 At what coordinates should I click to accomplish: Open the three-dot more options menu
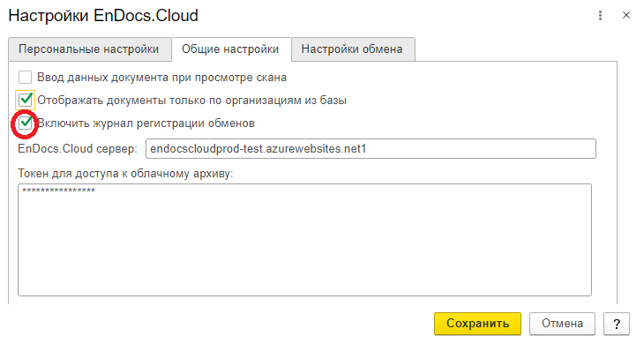click(600, 16)
